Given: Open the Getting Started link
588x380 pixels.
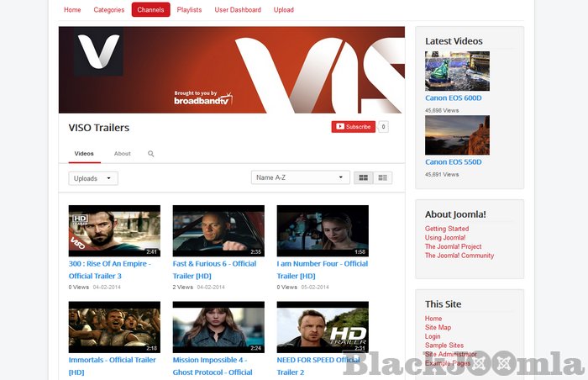Looking at the screenshot, I should [x=447, y=229].
